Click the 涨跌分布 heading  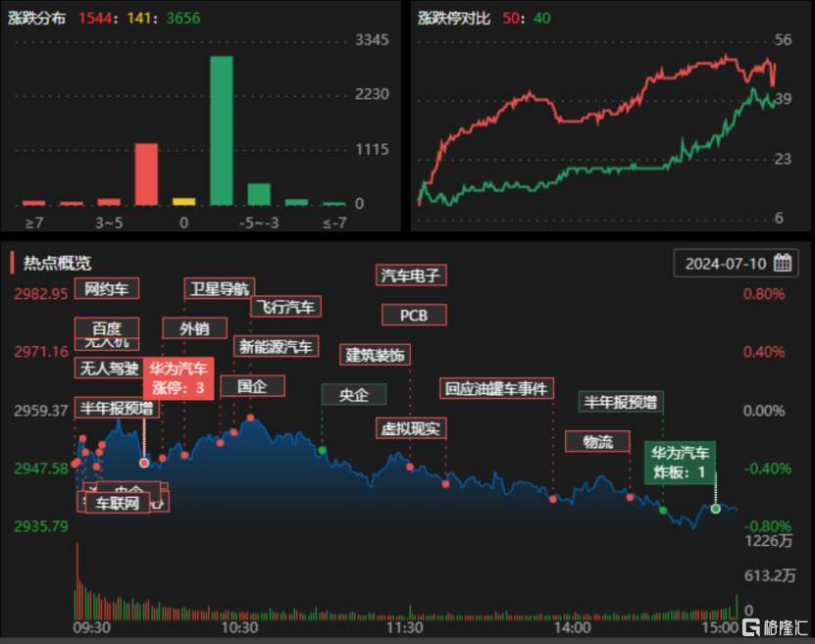37,19
